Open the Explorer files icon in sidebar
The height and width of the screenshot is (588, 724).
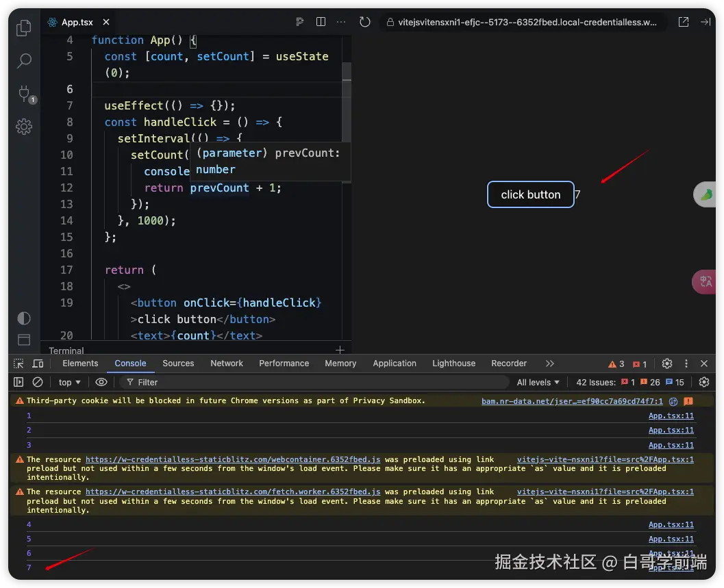point(23,27)
